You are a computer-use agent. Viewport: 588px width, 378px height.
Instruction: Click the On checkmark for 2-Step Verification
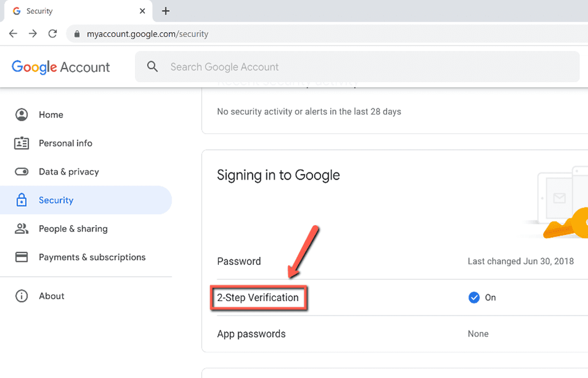point(474,298)
